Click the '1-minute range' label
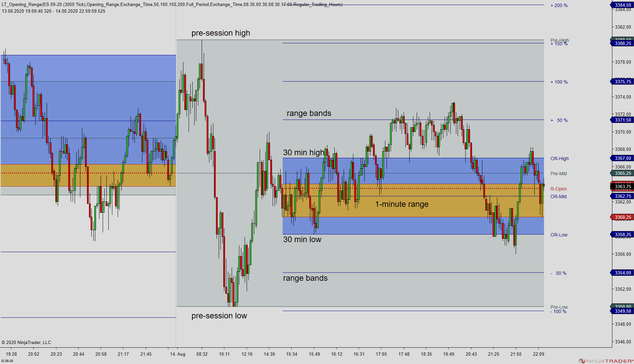This screenshot has height=364, width=634. 402,204
